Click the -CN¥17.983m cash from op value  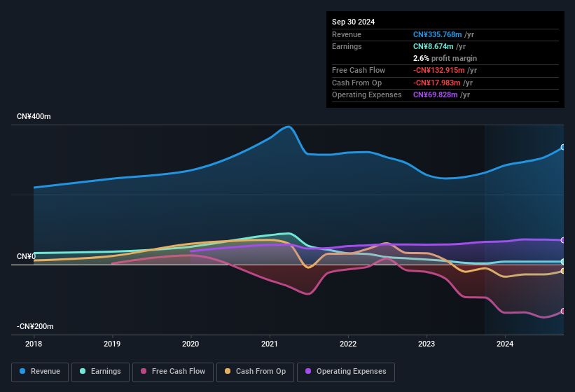tap(436, 83)
